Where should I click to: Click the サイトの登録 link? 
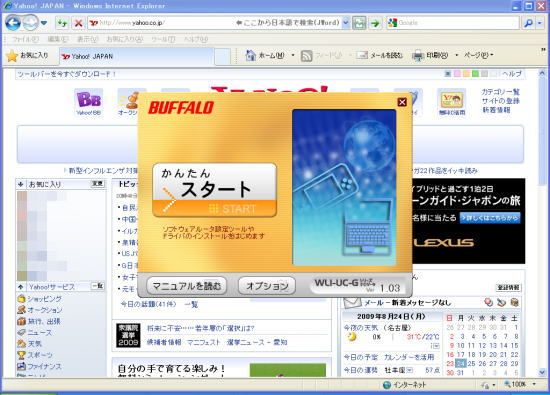(500, 101)
